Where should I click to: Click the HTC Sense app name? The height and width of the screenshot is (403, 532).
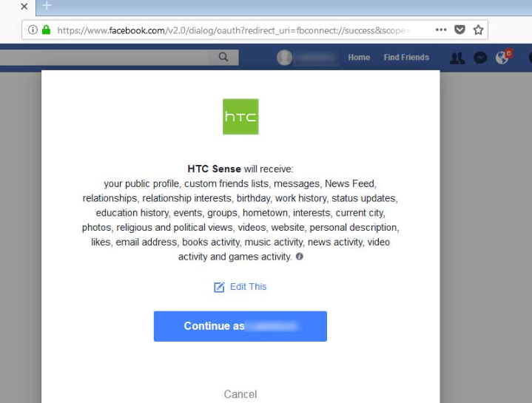coord(214,169)
